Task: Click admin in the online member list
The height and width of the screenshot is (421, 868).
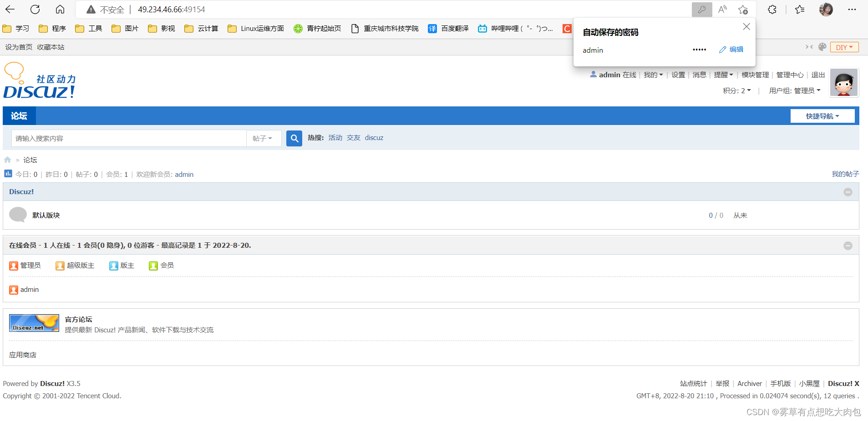Action: [x=29, y=290]
